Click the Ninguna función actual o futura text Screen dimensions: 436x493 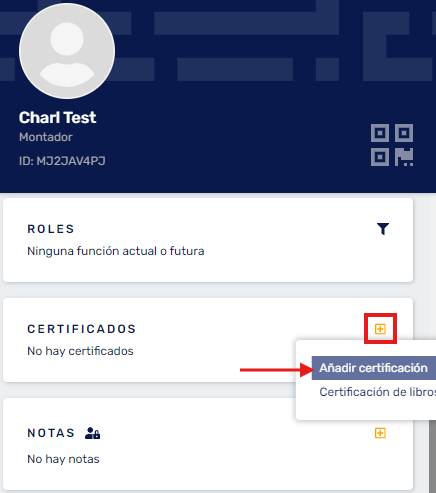pos(116,251)
